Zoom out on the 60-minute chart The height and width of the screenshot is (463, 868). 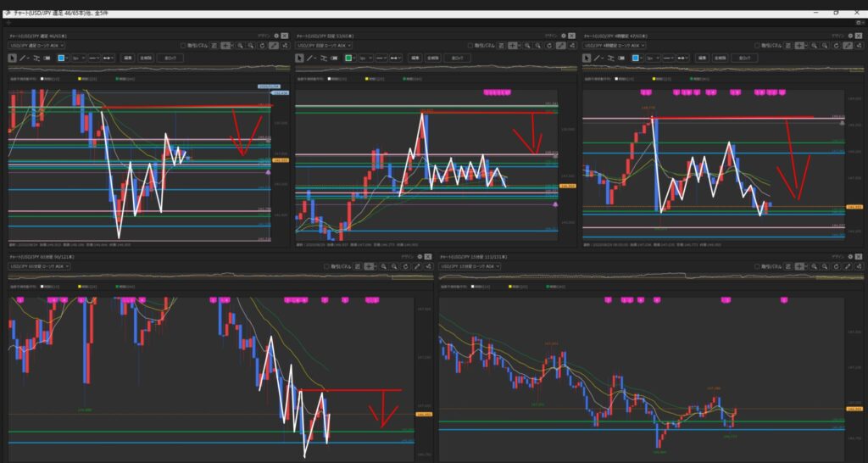(394, 266)
